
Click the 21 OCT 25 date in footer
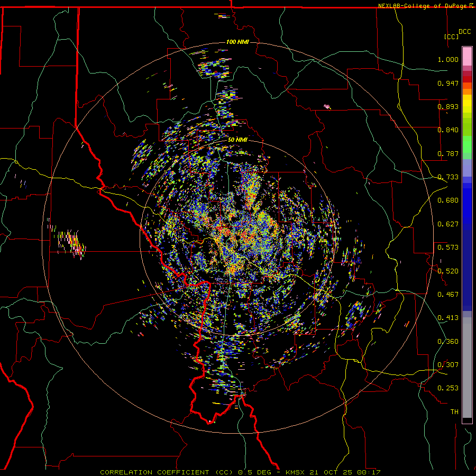[332, 472]
